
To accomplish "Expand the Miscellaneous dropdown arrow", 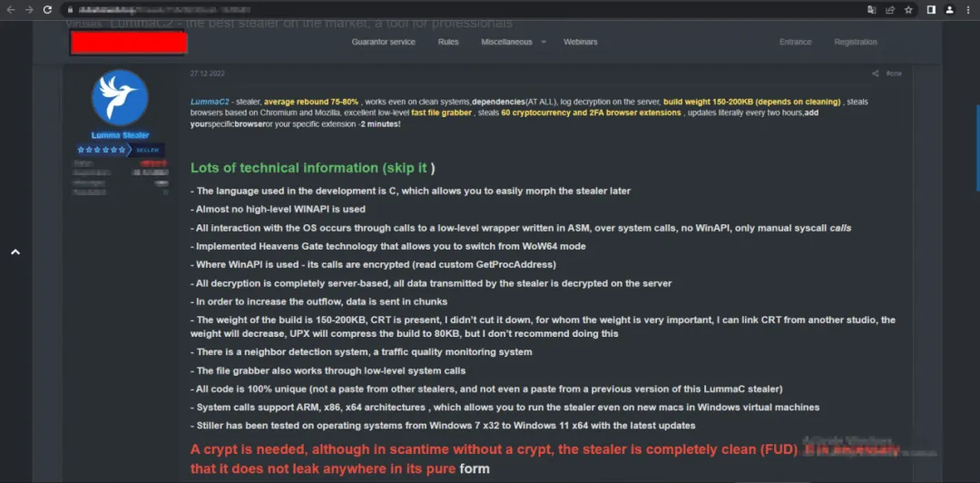I will tap(544, 42).
